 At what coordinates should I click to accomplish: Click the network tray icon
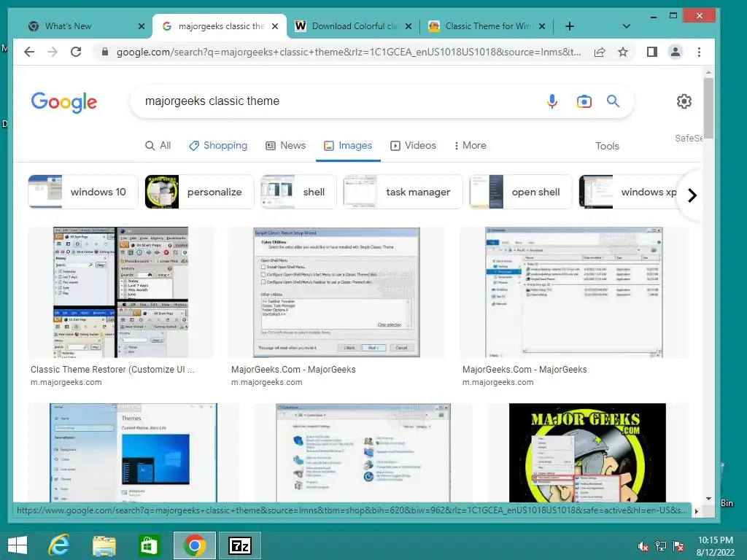[661, 546]
